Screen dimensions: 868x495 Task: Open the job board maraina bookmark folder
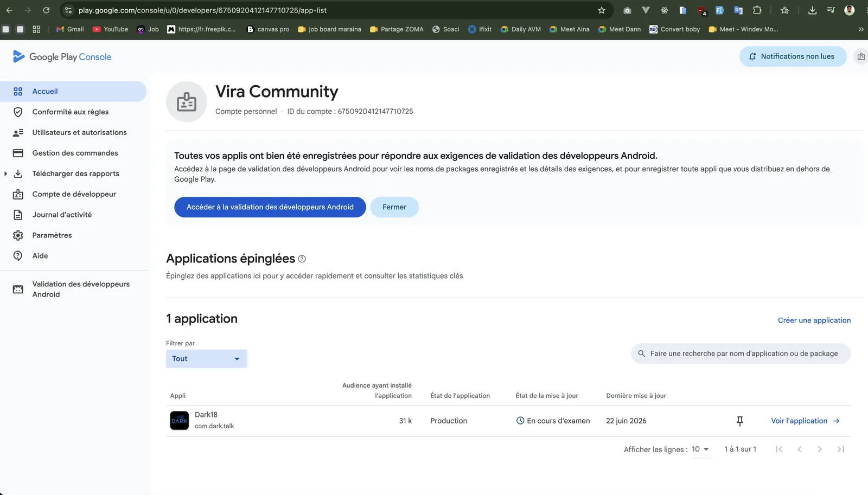click(x=329, y=29)
